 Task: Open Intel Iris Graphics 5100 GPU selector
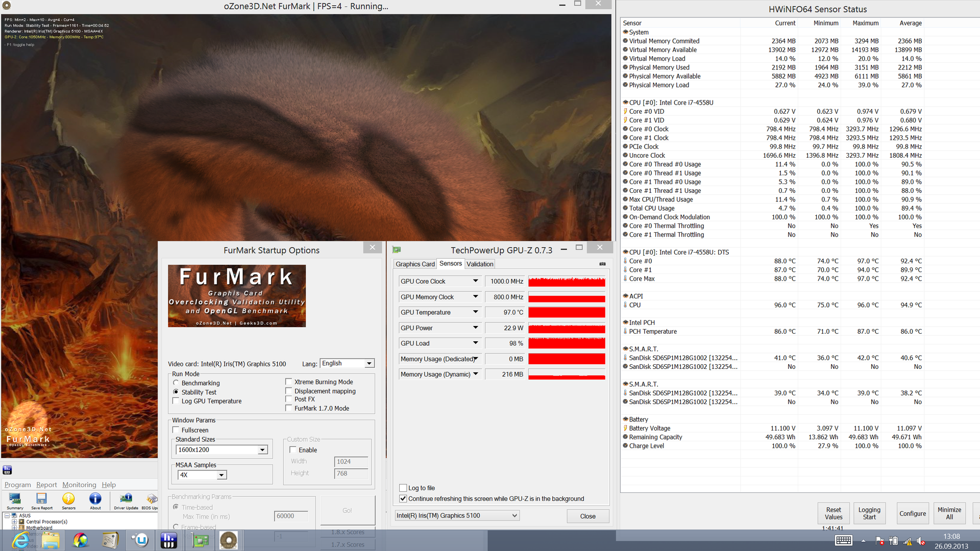pos(457,516)
